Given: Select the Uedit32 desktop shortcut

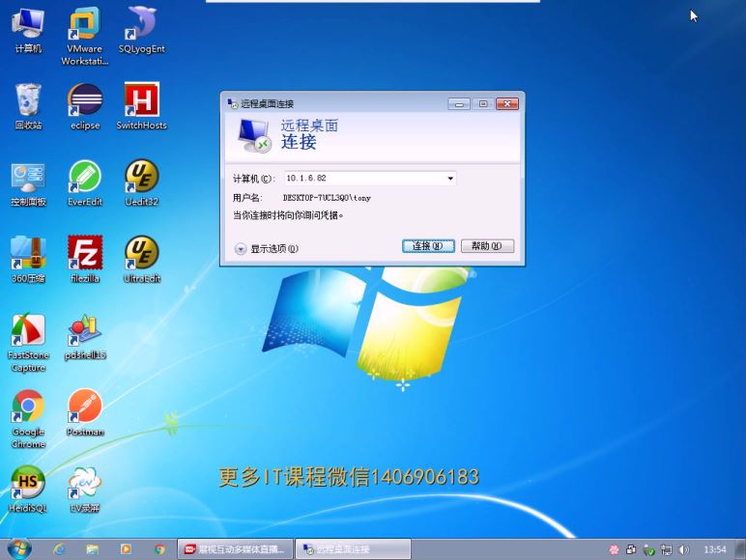Looking at the screenshot, I should tap(142, 183).
